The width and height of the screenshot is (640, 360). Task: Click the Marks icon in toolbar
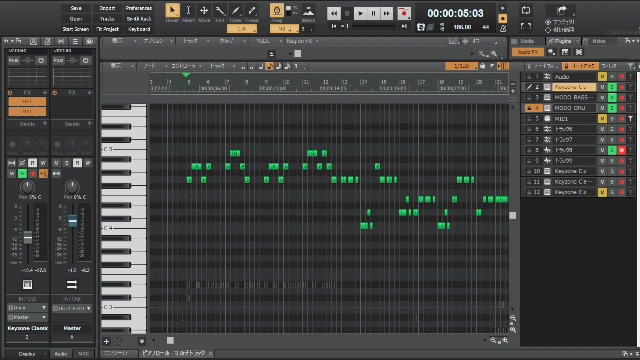coord(308,11)
